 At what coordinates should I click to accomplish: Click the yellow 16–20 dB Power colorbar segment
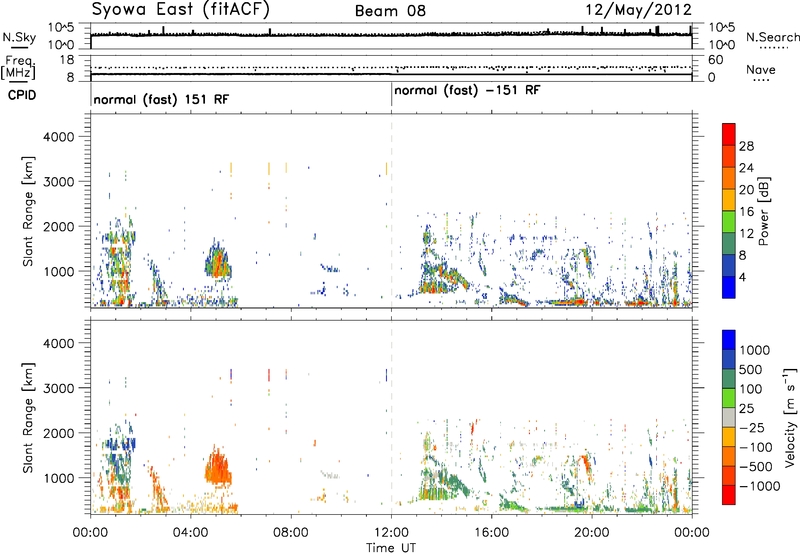(x=729, y=199)
